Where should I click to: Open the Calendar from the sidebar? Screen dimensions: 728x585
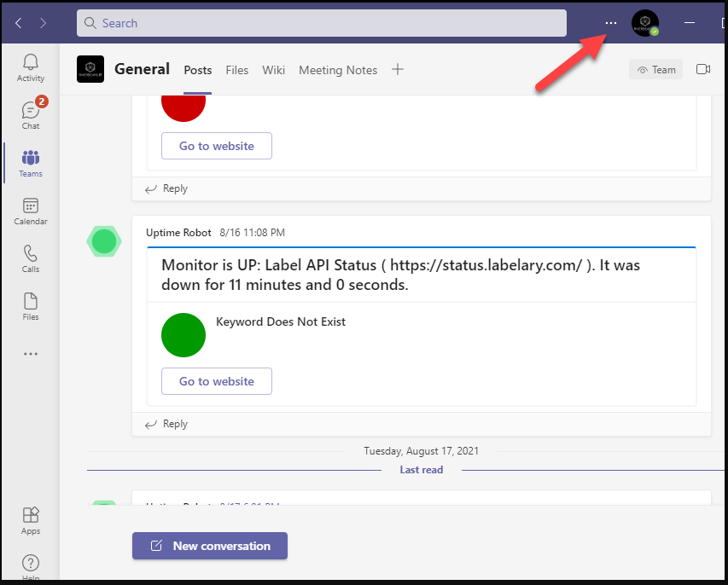pyautogui.click(x=31, y=211)
